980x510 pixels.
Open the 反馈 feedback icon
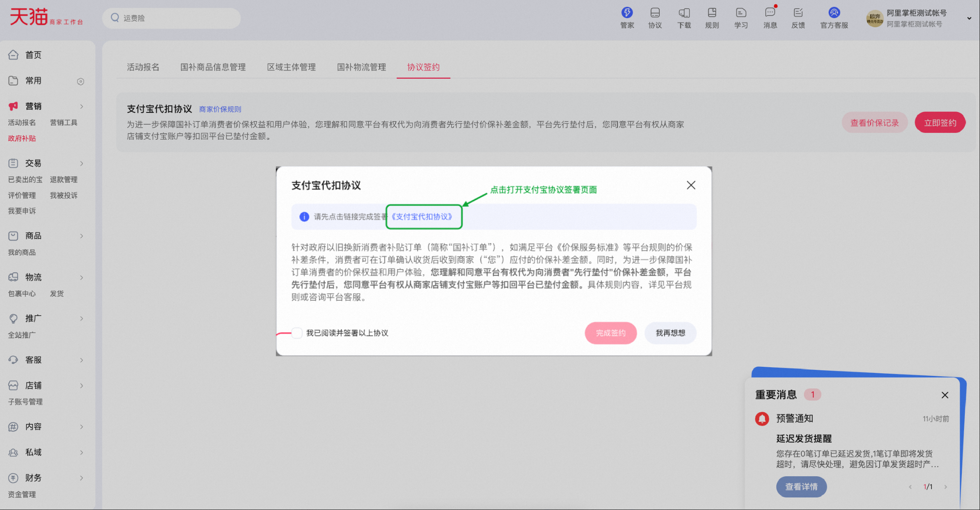coord(798,13)
